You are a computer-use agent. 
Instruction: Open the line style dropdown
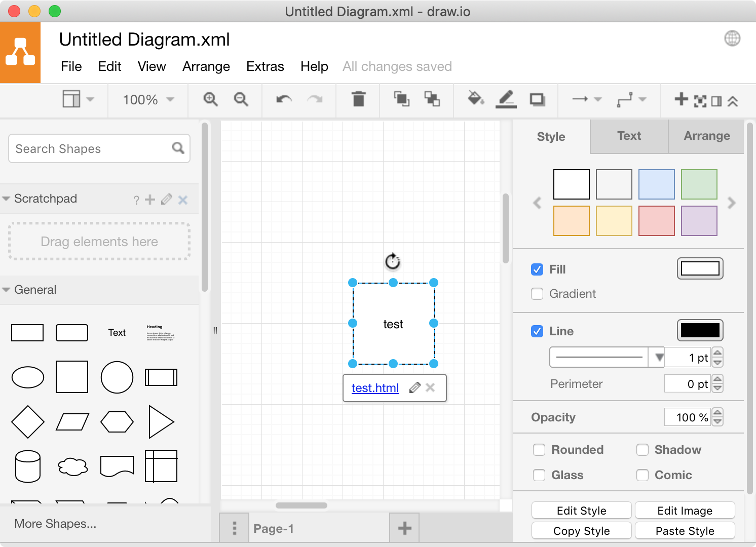[657, 357]
